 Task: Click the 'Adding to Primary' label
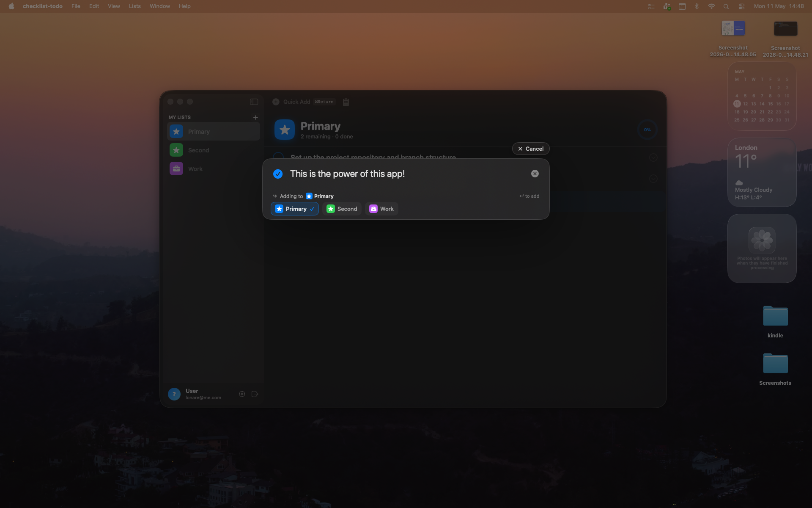point(303,196)
